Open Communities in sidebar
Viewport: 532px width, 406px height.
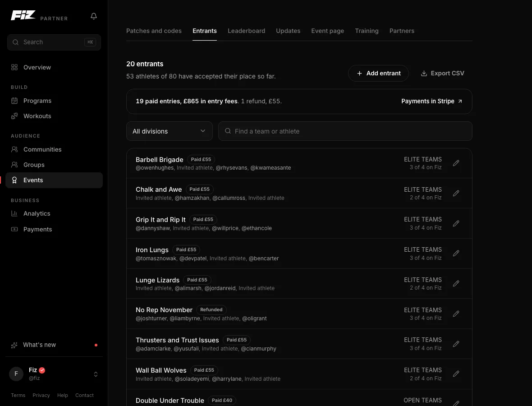pos(54,149)
